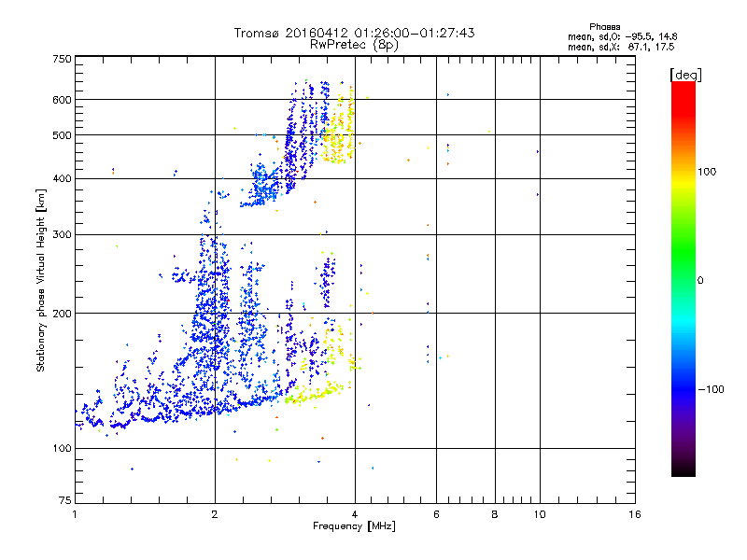The image size is (747, 560).
Task: Click the x-axis tick label '6'
Action: (436, 514)
